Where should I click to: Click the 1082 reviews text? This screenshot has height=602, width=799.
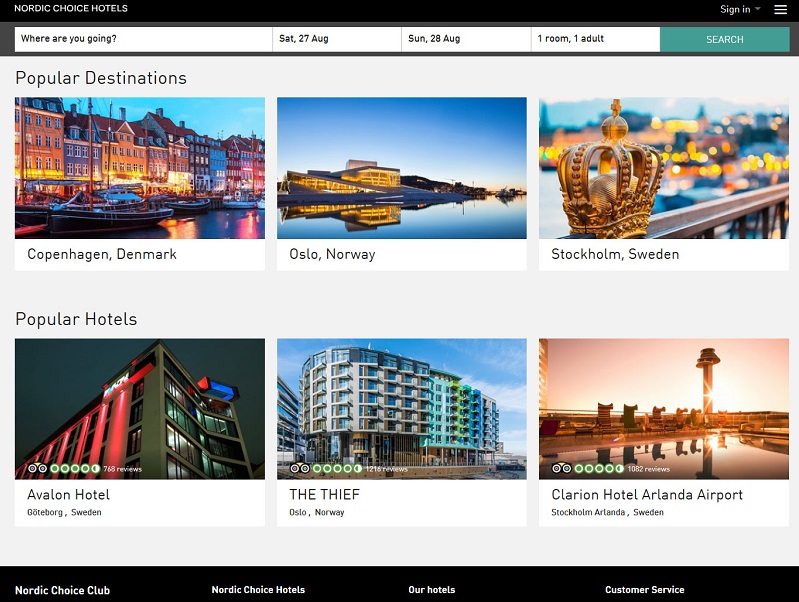[649, 469]
